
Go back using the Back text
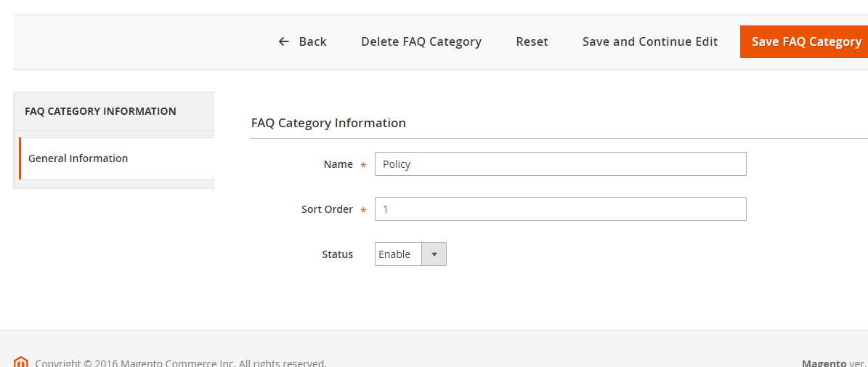312,42
